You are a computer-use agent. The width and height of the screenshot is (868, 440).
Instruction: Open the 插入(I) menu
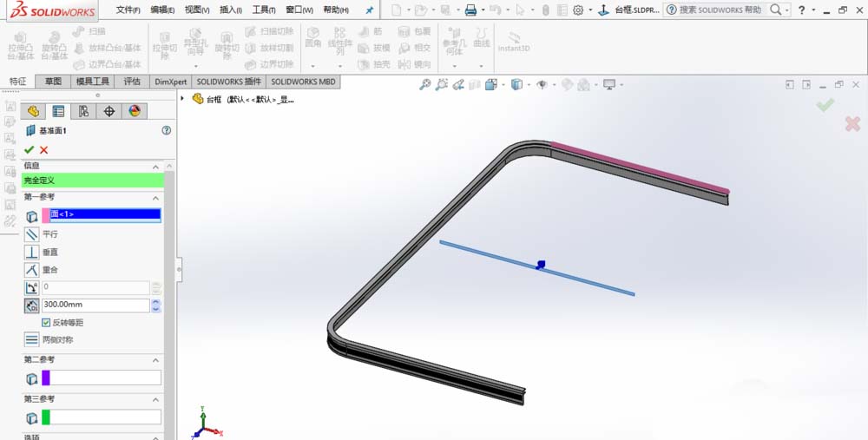(230, 10)
